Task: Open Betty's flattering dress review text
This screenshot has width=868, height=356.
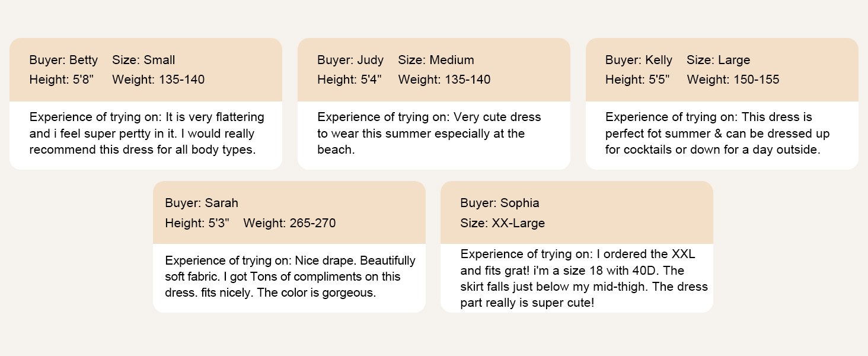Action: click(x=146, y=133)
